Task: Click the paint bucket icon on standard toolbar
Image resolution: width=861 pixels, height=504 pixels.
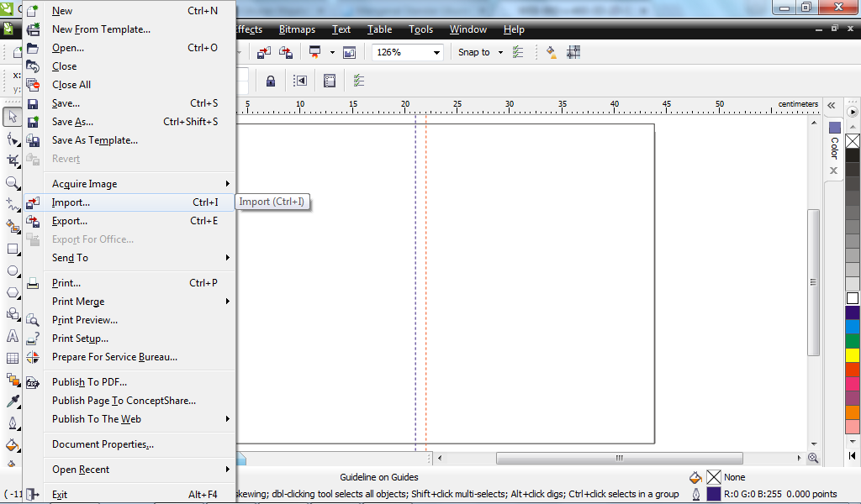Action: 552,52
